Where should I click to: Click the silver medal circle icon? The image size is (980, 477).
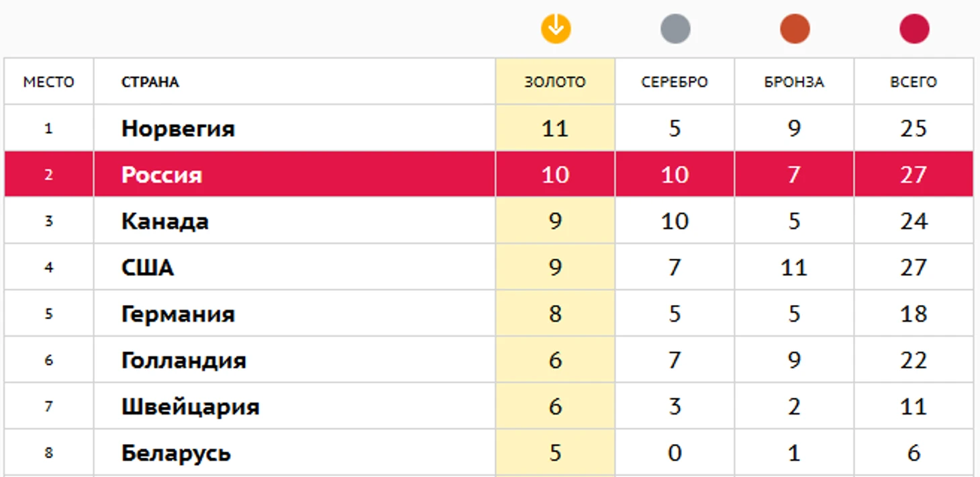(x=675, y=30)
